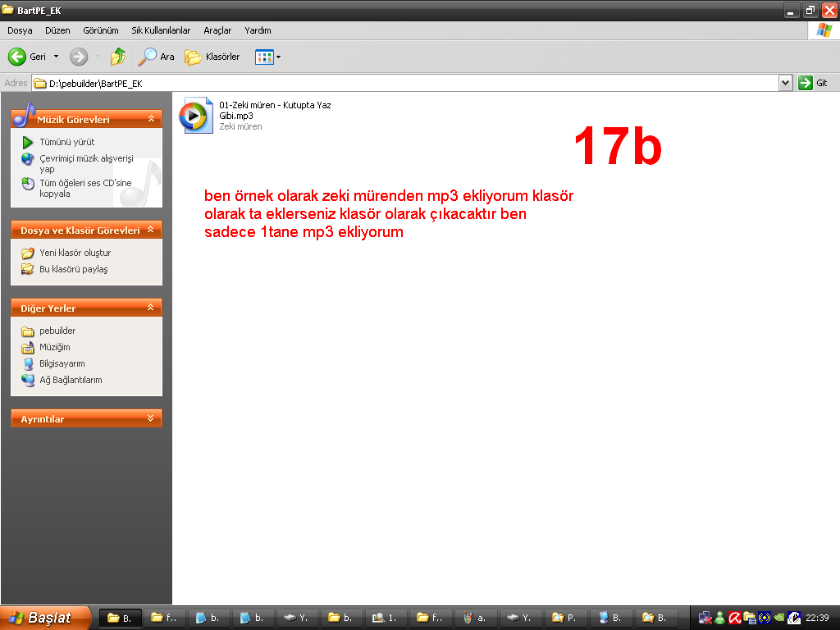Click Tümünü yürüt link
Screen dimensions: 840x630
(67, 142)
